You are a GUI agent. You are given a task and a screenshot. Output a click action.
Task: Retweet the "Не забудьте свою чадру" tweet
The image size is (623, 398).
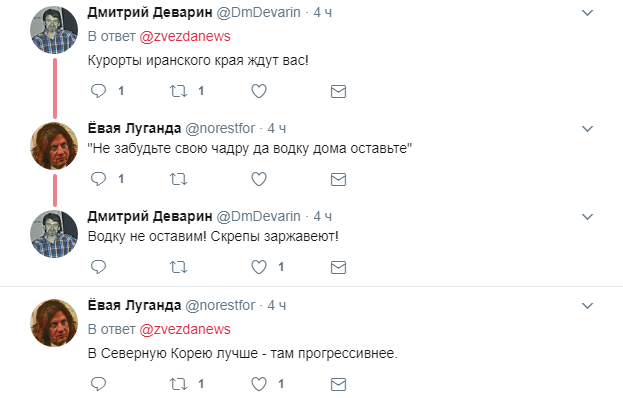point(178,180)
